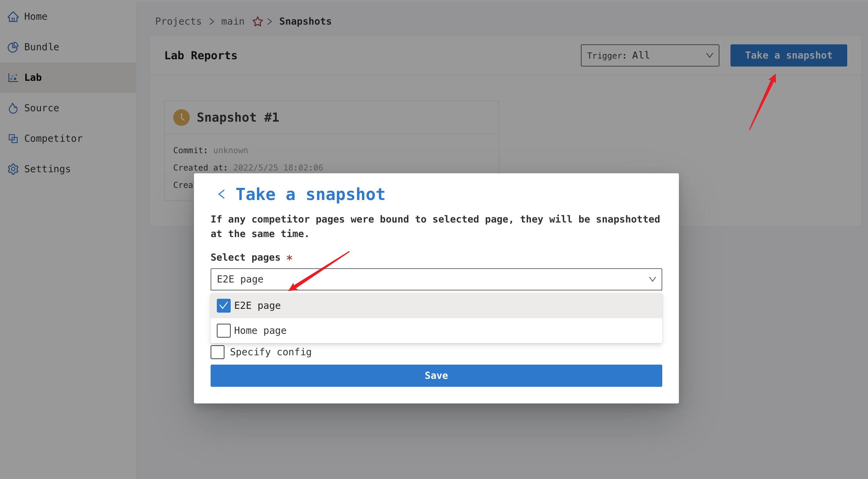Toggle the E2E page checkbox selection

pos(224,306)
